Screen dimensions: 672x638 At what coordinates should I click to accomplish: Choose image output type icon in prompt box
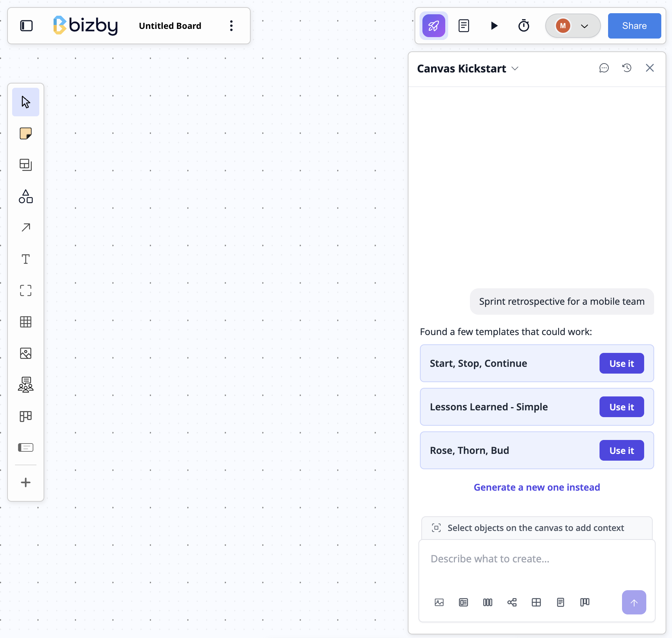(x=439, y=602)
